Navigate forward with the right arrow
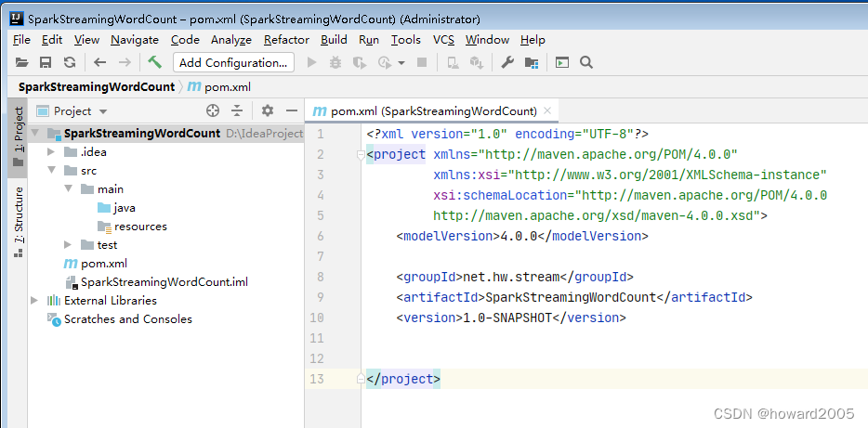Screen dimensions: 868x428 pos(125,63)
